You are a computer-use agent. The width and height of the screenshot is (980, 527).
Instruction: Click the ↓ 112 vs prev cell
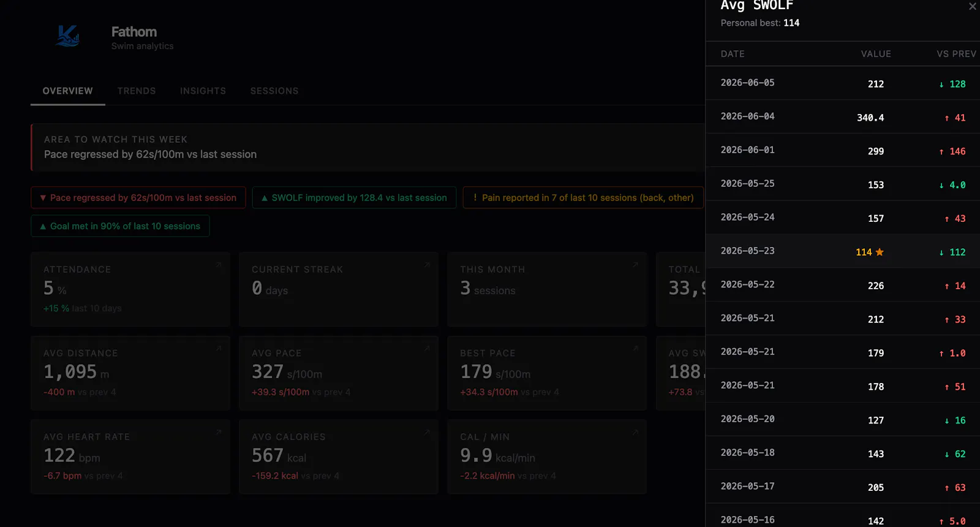point(952,252)
